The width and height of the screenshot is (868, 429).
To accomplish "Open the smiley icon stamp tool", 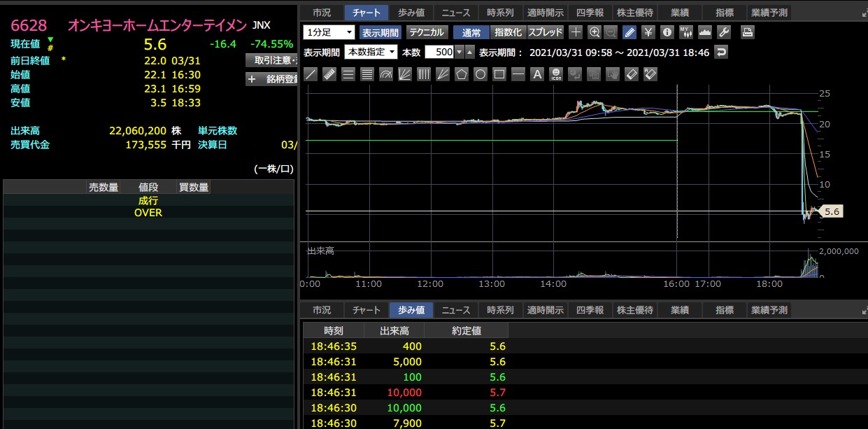I will 556,73.
